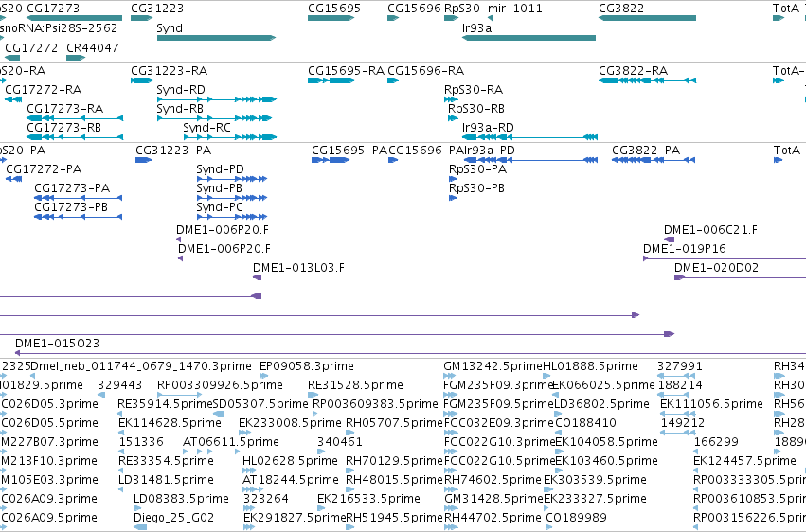Select the CG17273 gene label
The width and height of the screenshot is (806, 532).
point(53,9)
